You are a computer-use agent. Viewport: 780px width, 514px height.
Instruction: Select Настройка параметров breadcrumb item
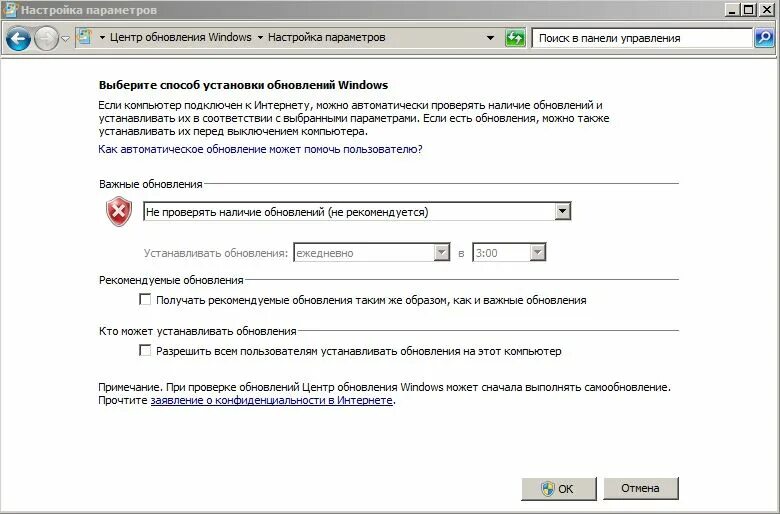pyautogui.click(x=326, y=37)
